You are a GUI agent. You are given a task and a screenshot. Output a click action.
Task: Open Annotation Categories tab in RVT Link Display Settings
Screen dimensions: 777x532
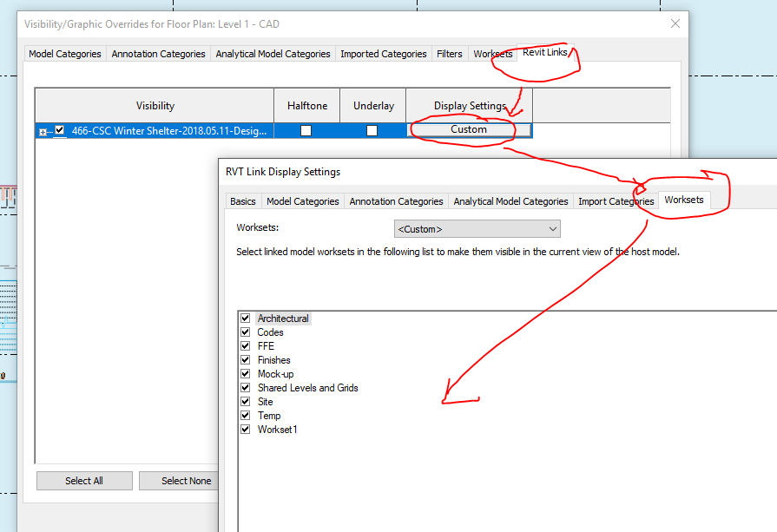[397, 201]
